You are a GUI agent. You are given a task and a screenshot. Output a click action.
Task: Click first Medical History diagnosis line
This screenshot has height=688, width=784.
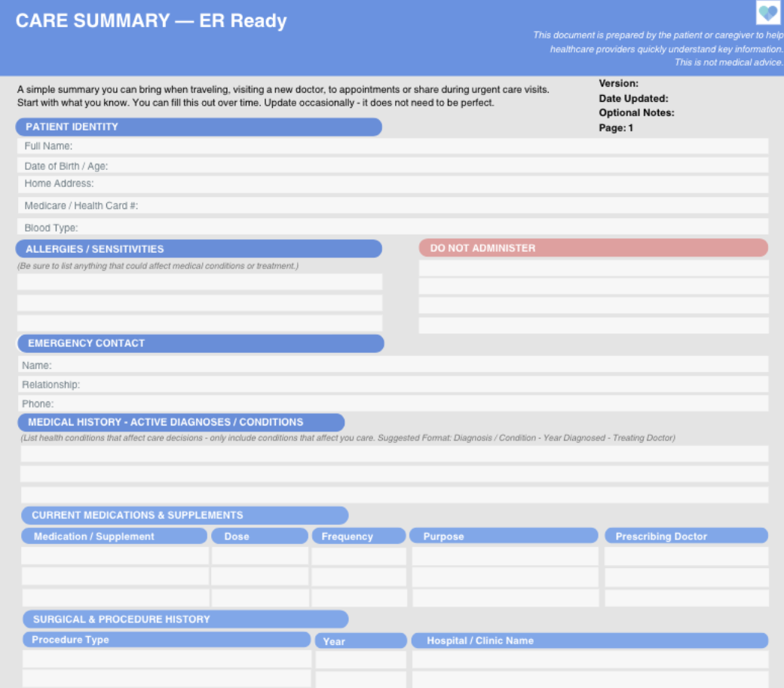tap(394, 454)
